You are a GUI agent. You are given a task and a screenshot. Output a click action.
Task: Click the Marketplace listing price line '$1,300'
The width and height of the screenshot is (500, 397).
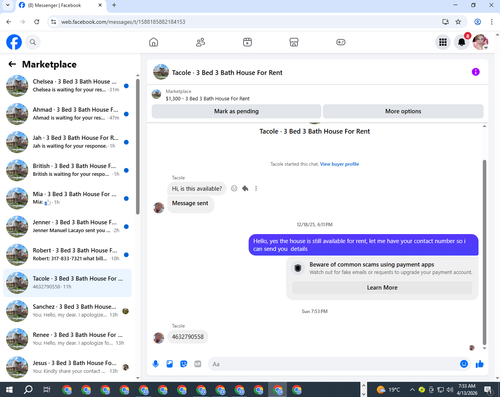(x=207, y=99)
